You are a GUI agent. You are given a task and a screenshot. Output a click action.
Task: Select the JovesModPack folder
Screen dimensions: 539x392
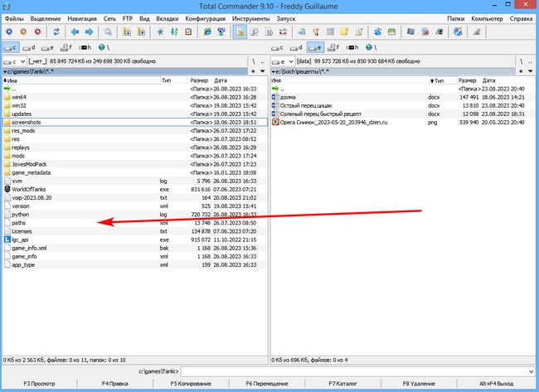pyautogui.click(x=134, y=164)
